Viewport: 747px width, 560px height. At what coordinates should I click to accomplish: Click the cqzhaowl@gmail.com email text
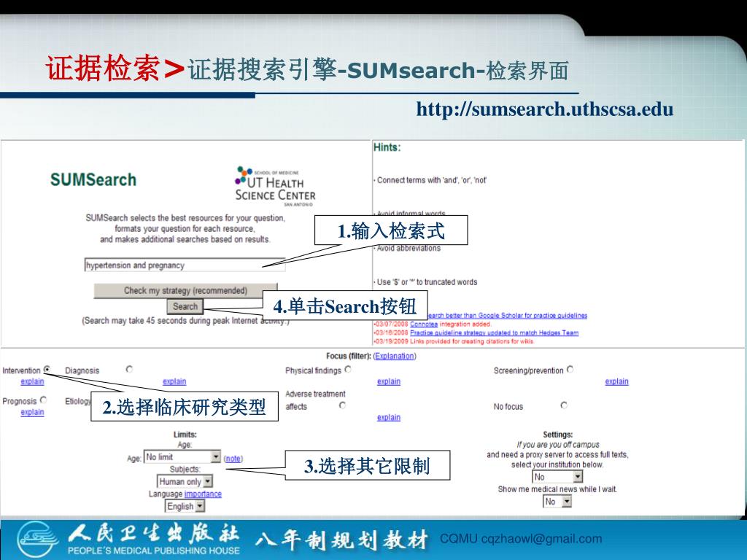coord(542,539)
